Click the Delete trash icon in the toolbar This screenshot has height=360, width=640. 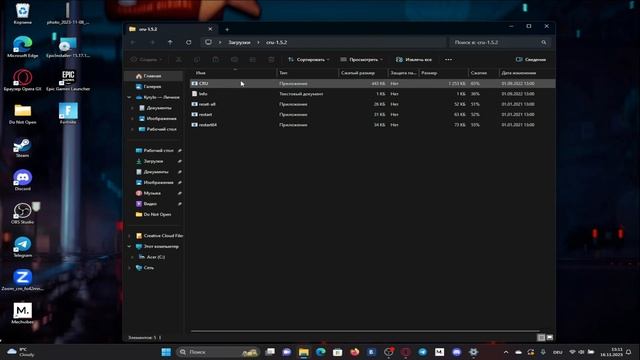pyautogui.click(x=271, y=60)
